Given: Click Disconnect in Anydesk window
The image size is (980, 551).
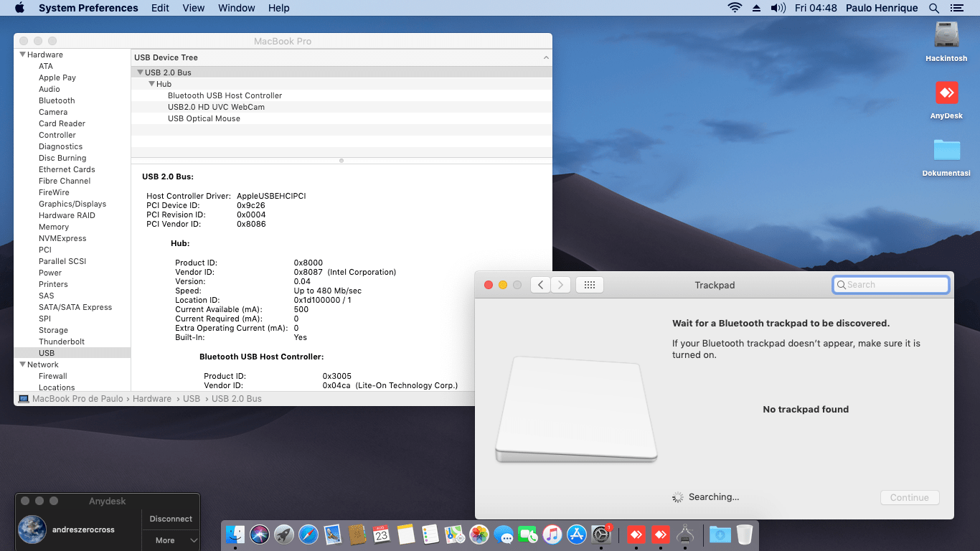Looking at the screenshot, I should pos(171,519).
